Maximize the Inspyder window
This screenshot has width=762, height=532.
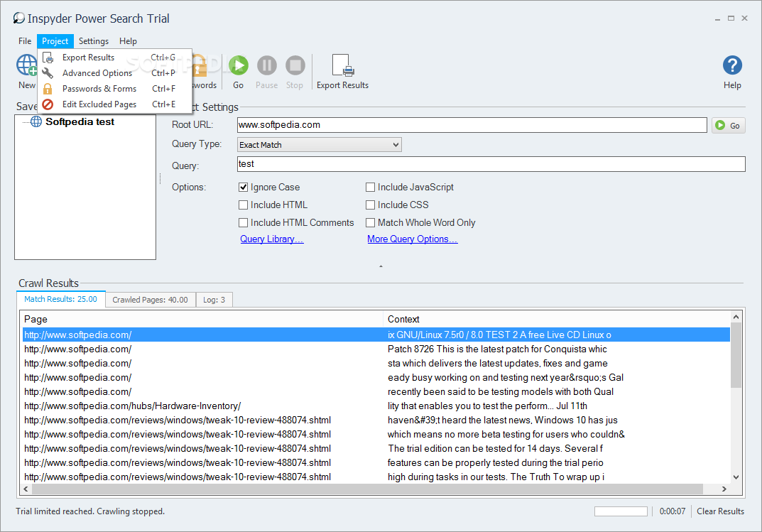731,18
